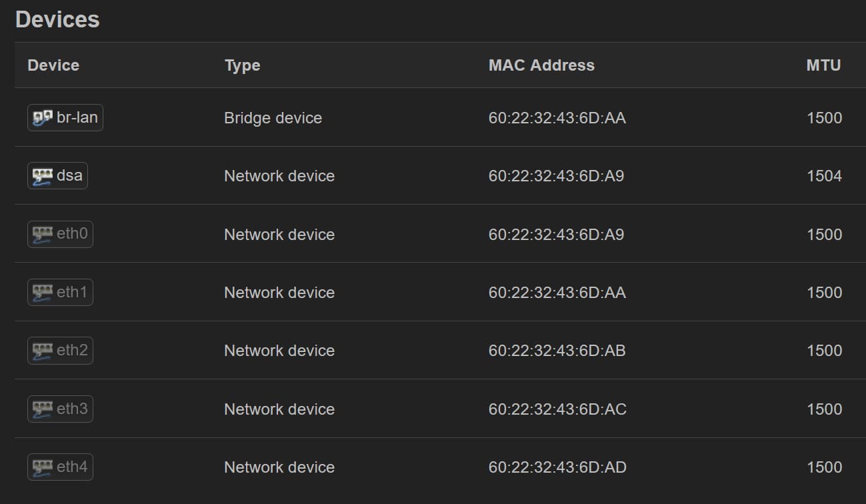Click the eth4 interface icon
Screen dimensions: 866x504
[41, 467]
